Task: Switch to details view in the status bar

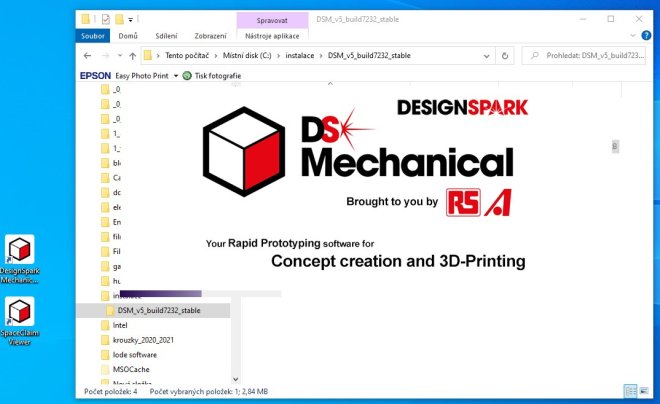Action: tap(629, 391)
